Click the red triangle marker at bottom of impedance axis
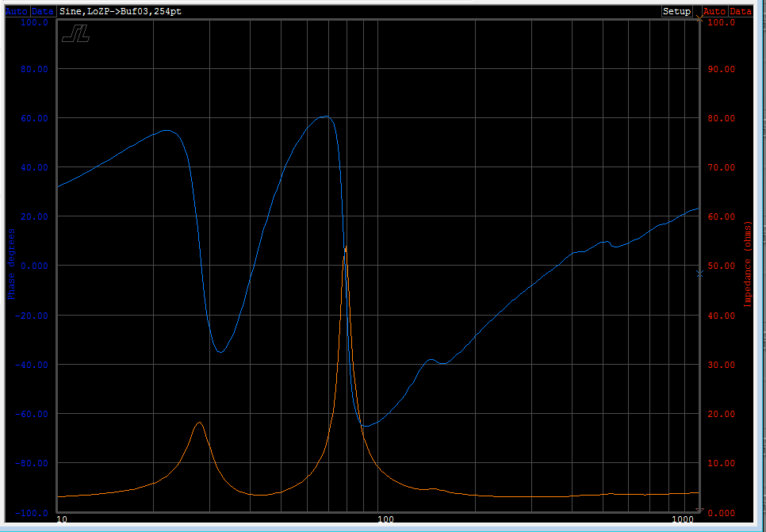 (699, 511)
